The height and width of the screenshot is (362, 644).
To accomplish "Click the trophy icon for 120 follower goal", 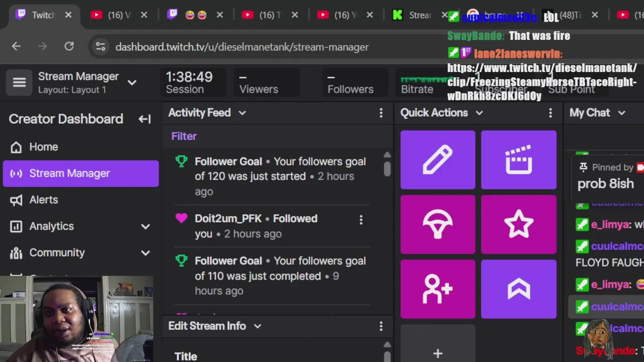I will (x=181, y=161).
